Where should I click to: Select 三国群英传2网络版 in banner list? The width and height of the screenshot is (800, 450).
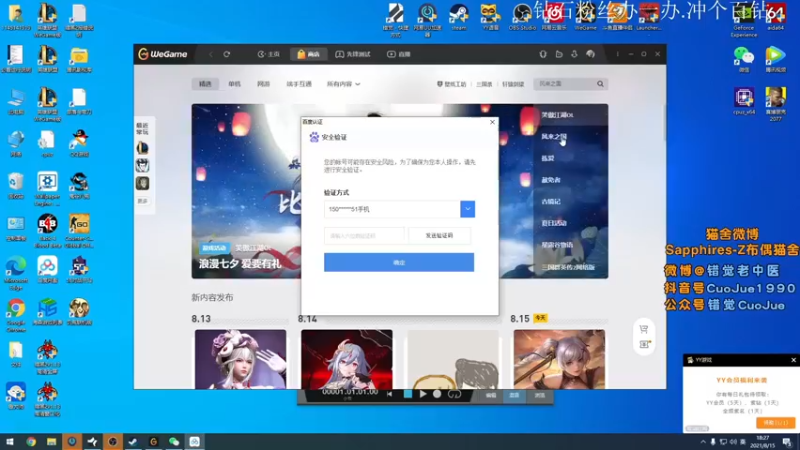(570, 267)
